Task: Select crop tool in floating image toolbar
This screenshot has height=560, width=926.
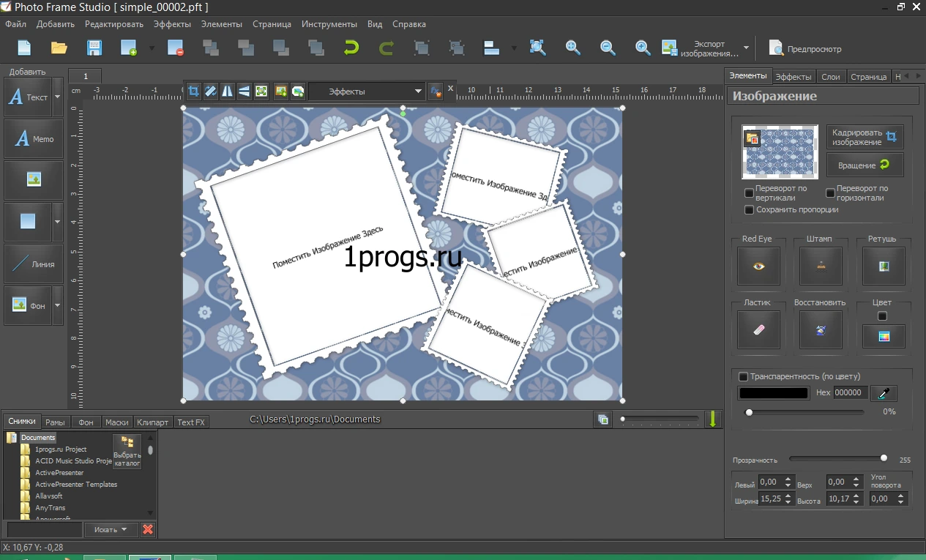Action: tap(193, 92)
